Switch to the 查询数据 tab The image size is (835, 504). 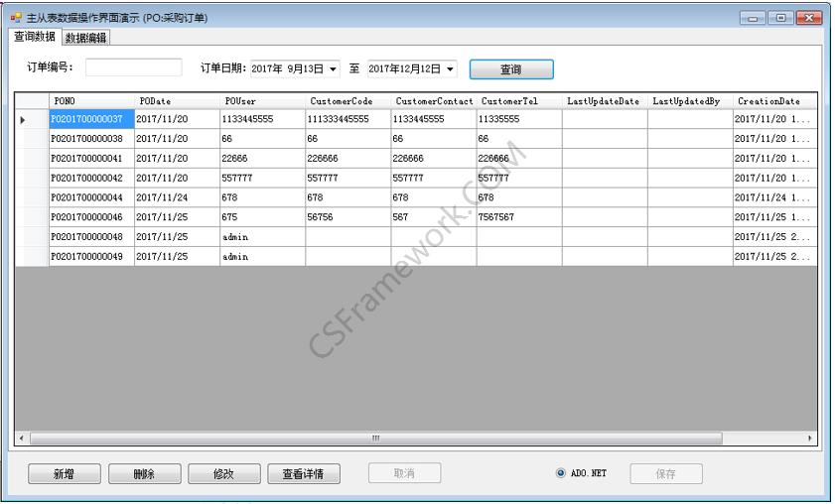coord(35,37)
